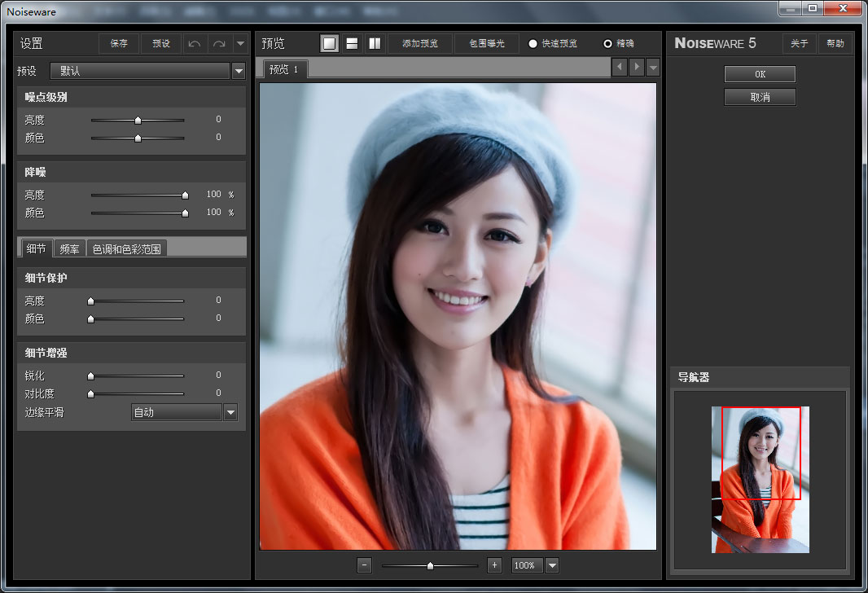Click the 取消 cancel button
Screen dimensions: 868x593
point(760,97)
